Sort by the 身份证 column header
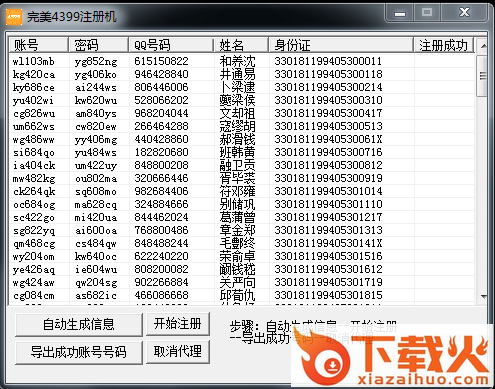Screen dimensions: 495x389 (341, 45)
